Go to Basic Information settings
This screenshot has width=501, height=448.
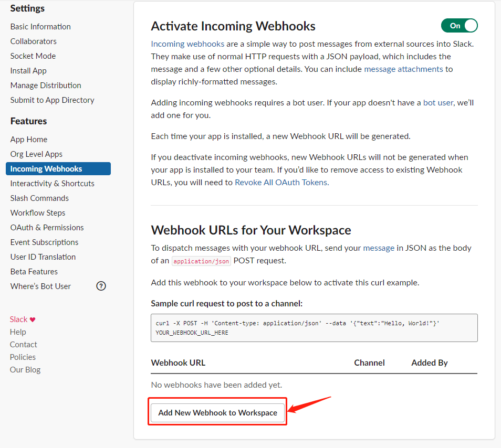click(40, 27)
